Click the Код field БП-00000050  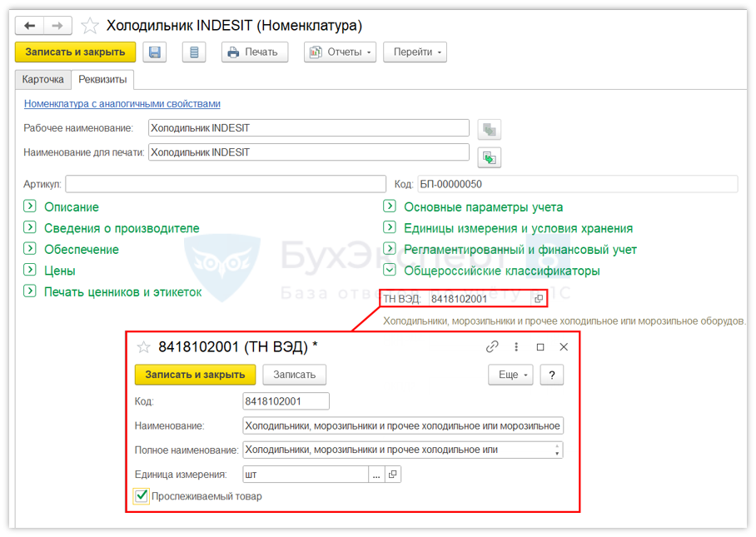point(578,184)
